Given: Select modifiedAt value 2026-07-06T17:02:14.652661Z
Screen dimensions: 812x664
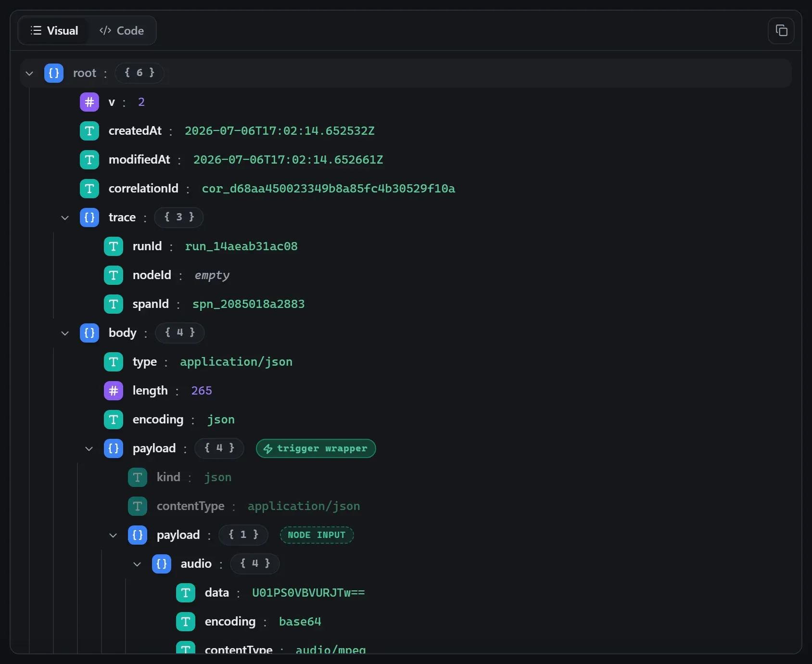Looking at the screenshot, I should 288,160.
